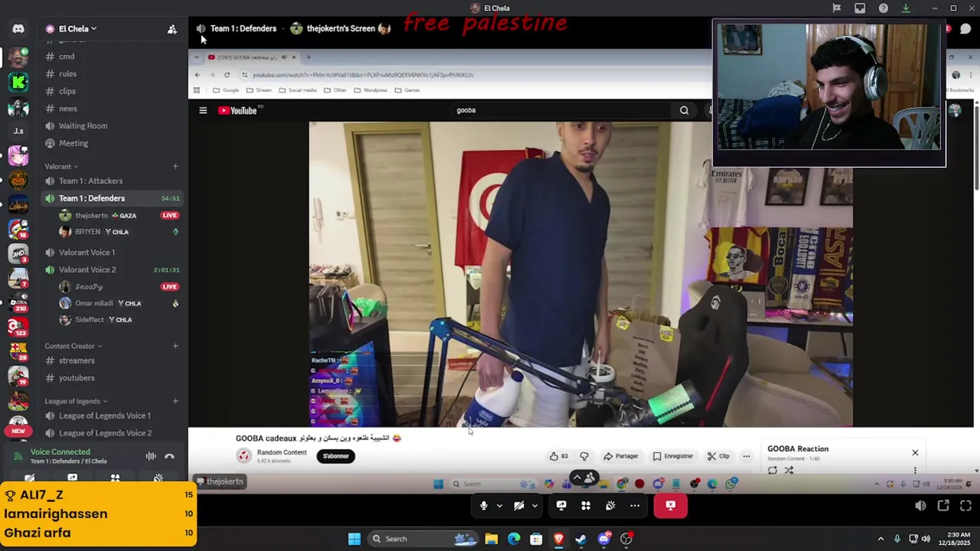Open the activities icon in call controls
Viewport: 980px width, 551px height.
586,505
